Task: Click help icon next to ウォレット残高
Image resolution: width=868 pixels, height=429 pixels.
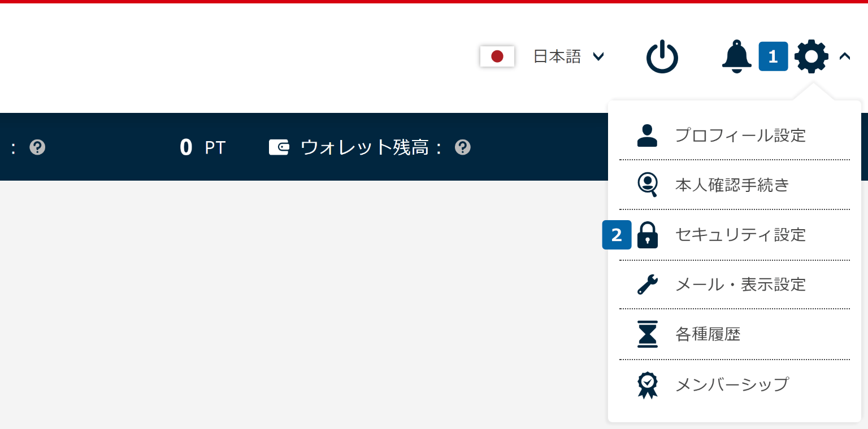Action: (x=463, y=147)
